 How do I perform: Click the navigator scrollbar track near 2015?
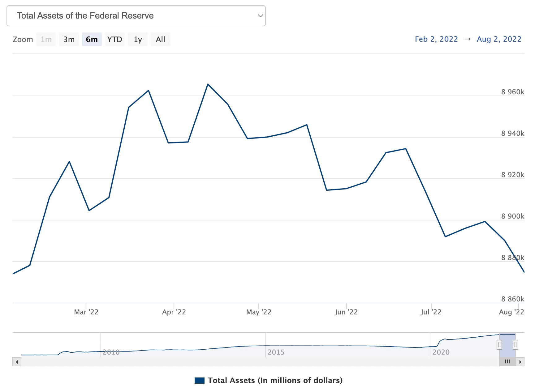coord(266,362)
